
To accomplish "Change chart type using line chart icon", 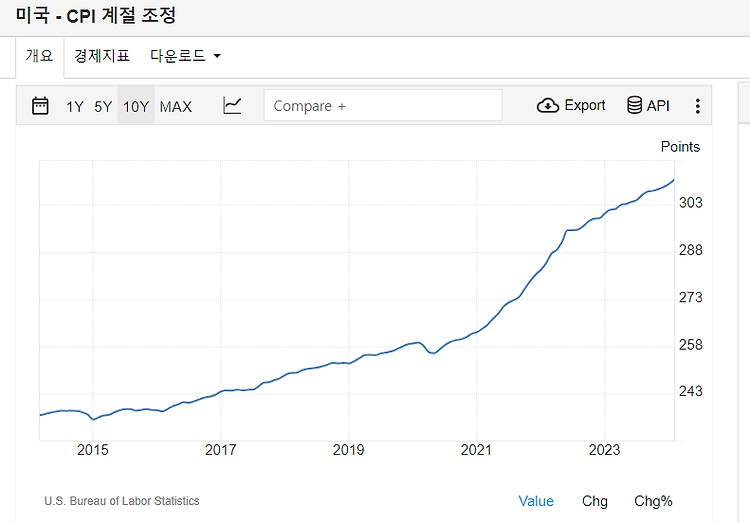I will (x=232, y=106).
